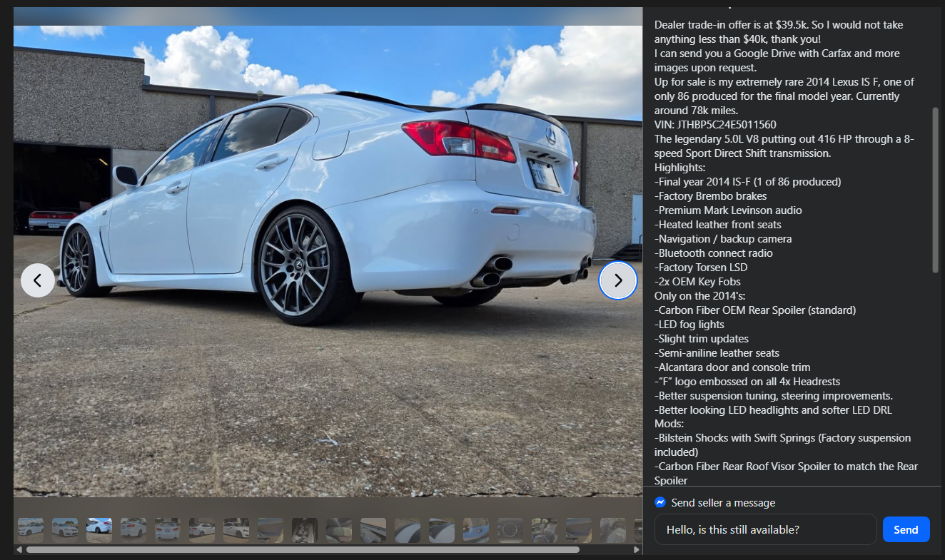945x560 pixels.
Task: Open the steering wheel gauge thumbnail
Action: (x=510, y=530)
